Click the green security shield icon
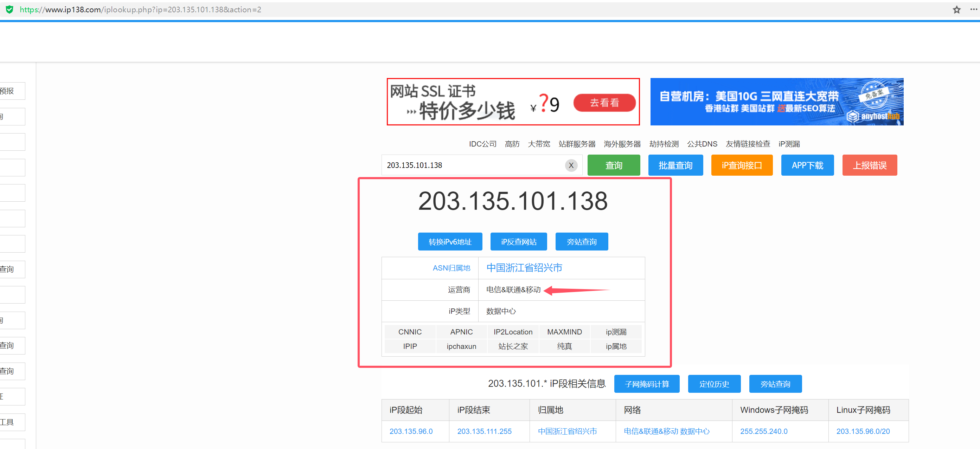 tap(9, 9)
